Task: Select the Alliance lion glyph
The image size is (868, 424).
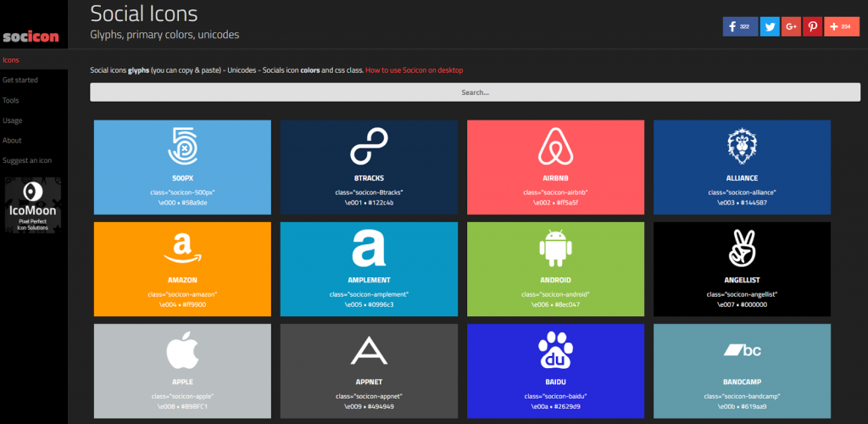Action: coord(742,146)
